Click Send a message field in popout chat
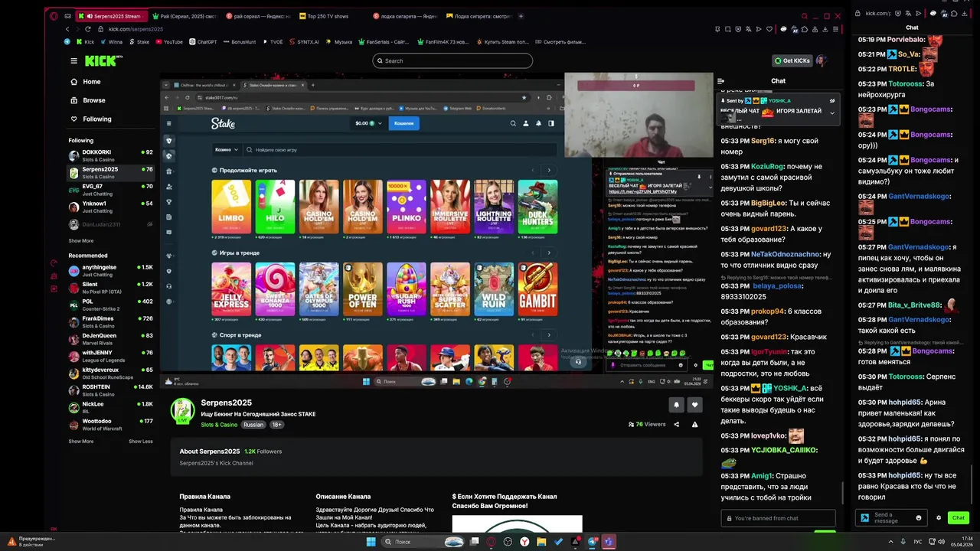 (892, 518)
